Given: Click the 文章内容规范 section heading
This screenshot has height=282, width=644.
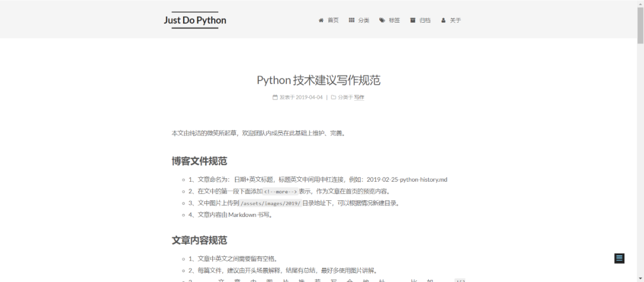Looking at the screenshot, I should coord(199,240).
